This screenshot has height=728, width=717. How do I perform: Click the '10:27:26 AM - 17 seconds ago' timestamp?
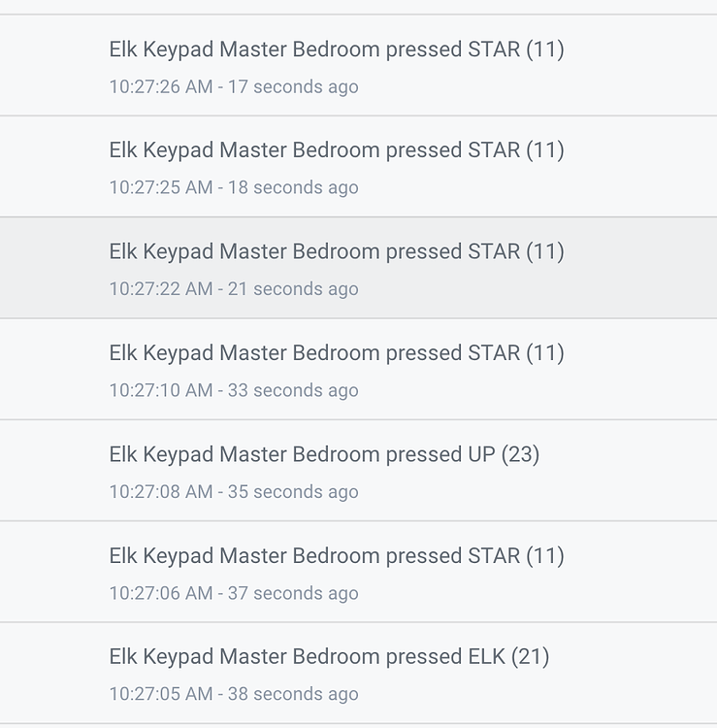233,87
